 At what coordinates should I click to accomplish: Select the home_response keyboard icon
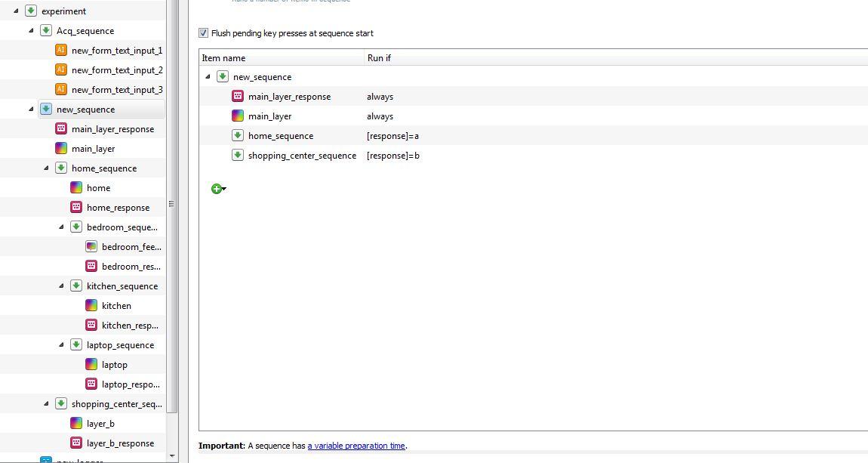[x=76, y=208]
